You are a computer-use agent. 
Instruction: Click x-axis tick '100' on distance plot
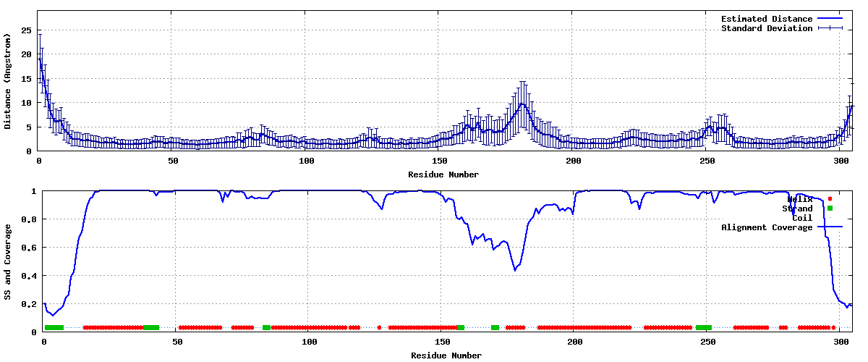pyautogui.click(x=306, y=161)
